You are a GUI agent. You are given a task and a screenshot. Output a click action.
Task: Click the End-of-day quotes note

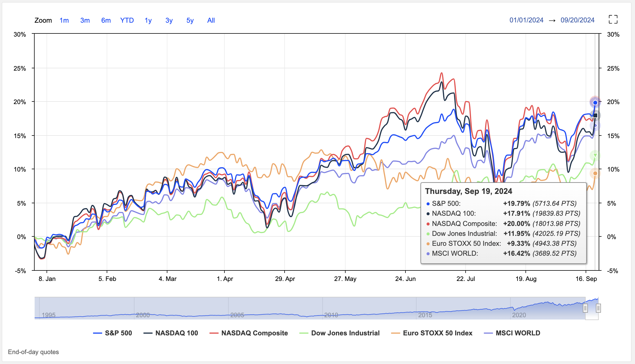[33, 352]
